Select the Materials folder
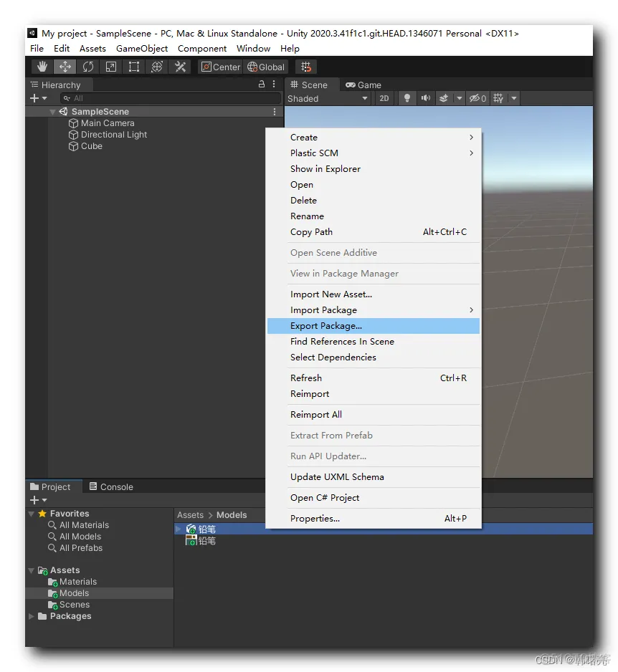This screenshot has height=672, width=618. pyautogui.click(x=72, y=582)
